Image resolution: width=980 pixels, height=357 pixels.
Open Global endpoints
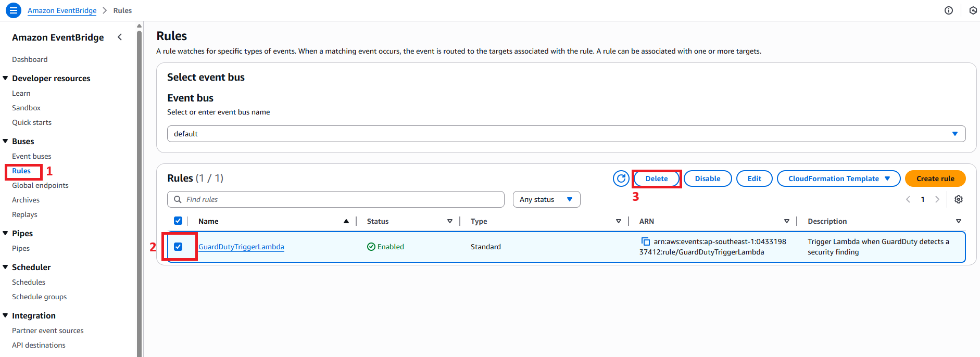click(x=40, y=185)
